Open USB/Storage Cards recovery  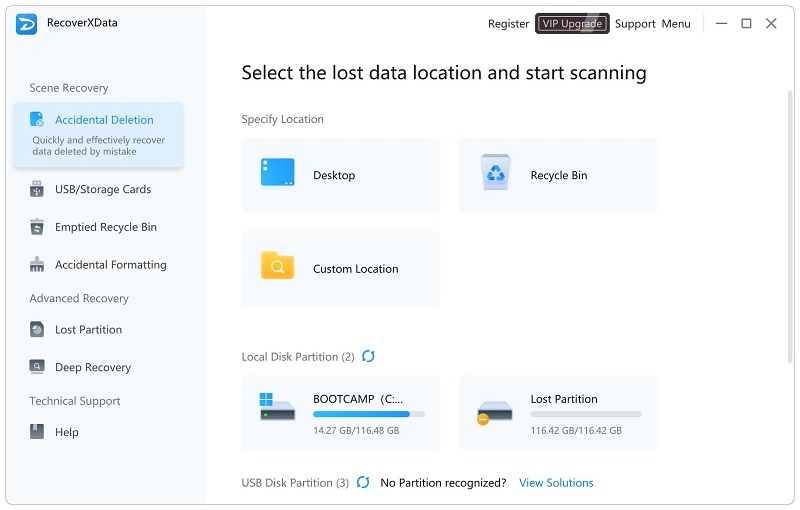37,189
